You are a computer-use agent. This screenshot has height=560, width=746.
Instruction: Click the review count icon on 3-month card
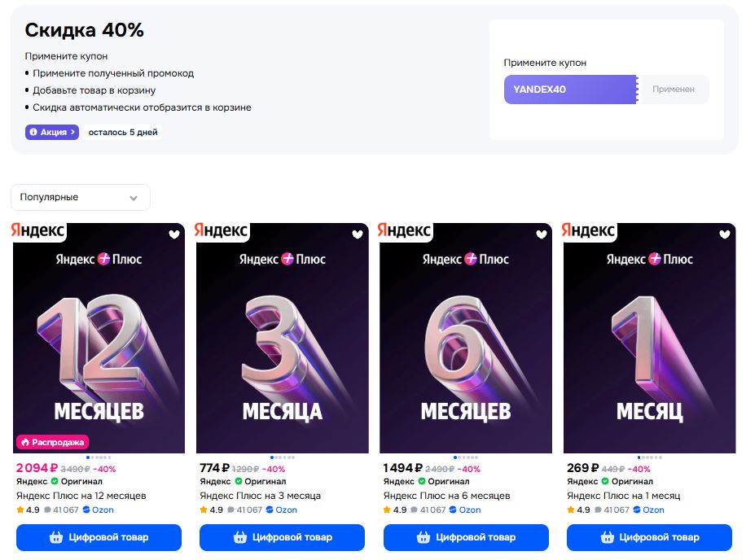[x=231, y=510]
